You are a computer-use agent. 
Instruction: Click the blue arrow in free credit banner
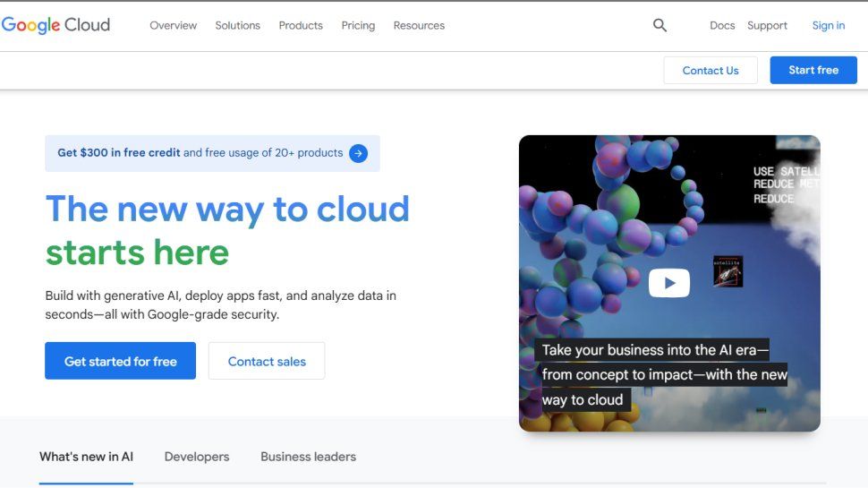[358, 153]
